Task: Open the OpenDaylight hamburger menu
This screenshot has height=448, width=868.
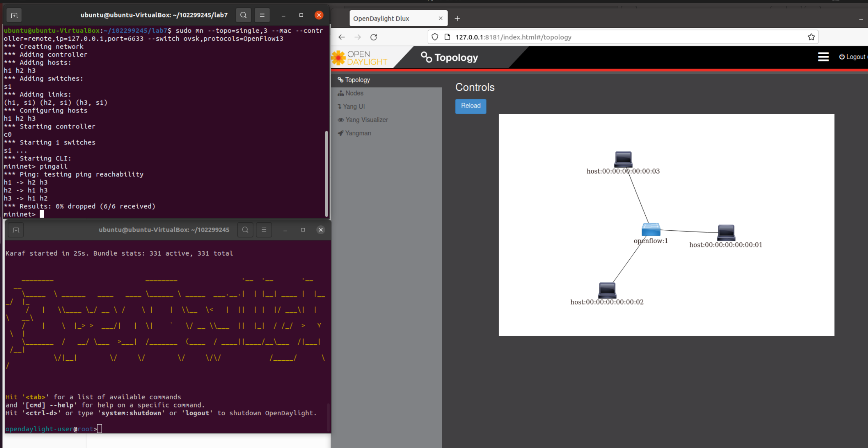Action: click(823, 57)
